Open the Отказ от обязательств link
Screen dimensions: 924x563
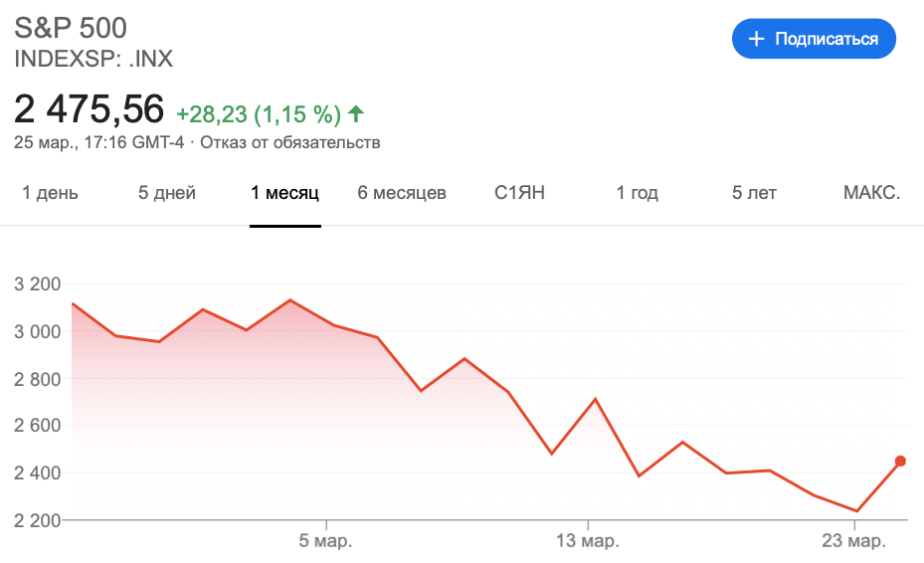290,142
